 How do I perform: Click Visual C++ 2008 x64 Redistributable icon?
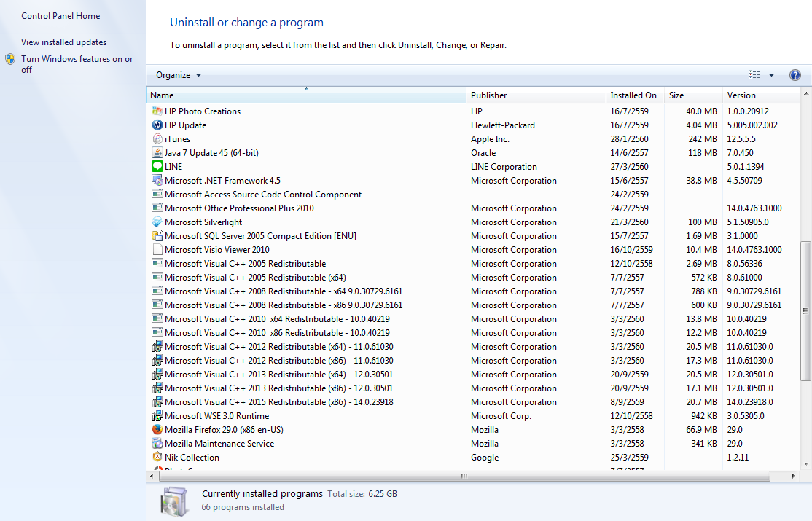click(x=157, y=291)
